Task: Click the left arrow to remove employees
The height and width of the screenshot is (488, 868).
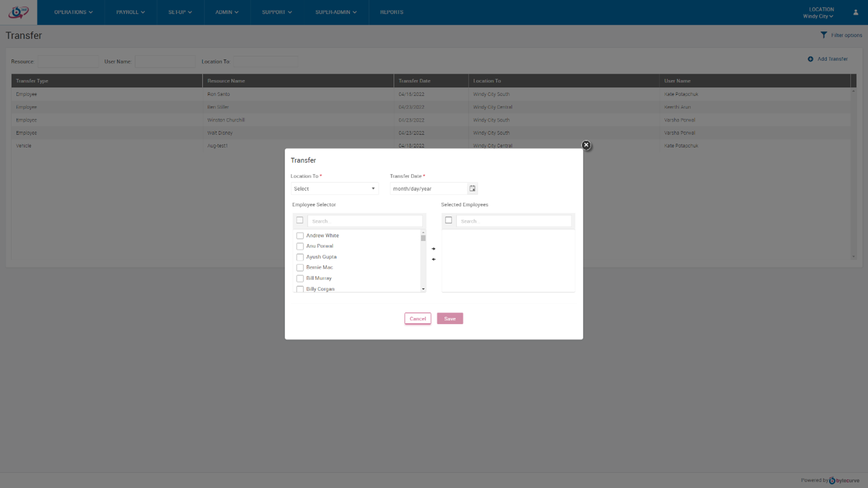Action: pos(434,259)
